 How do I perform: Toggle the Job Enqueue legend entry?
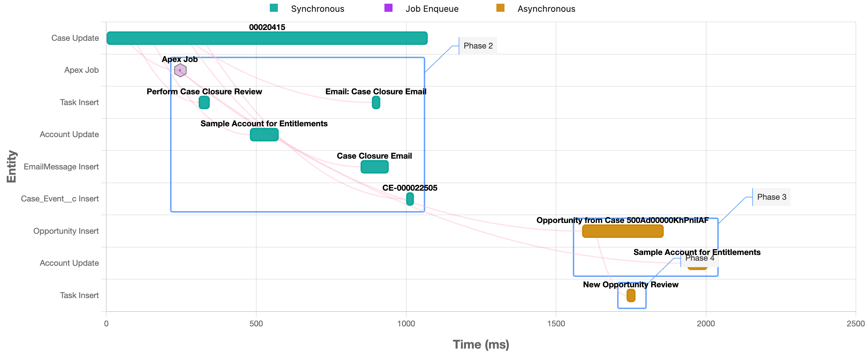(x=432, y=9)
